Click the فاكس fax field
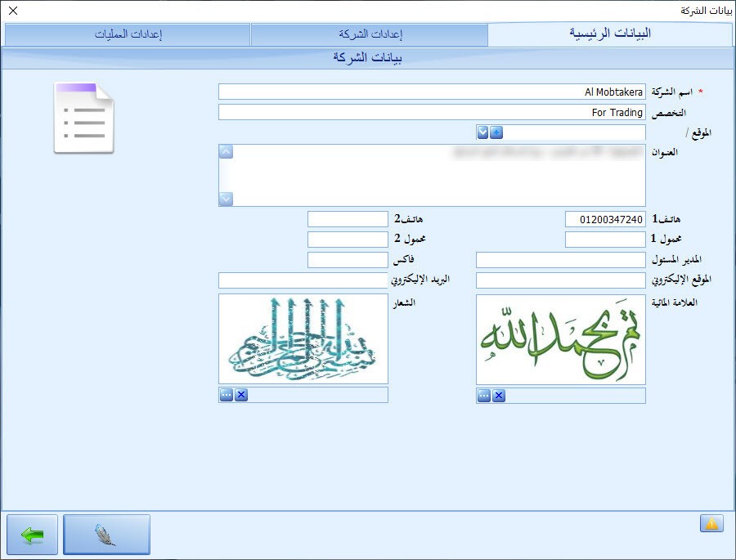 pos(348,260)
